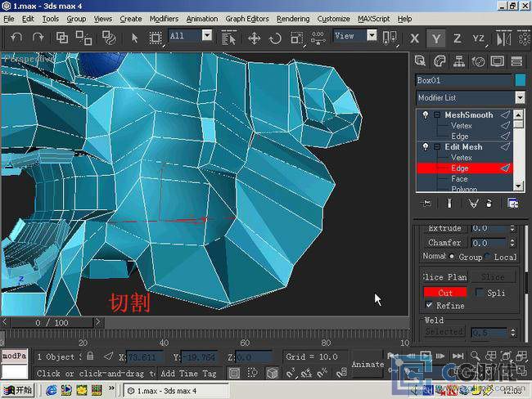Screen dimensions: 532x399
Task: Click Remove Modifier from stack icon
Action: pyautogui.click(x=489, y=204)
